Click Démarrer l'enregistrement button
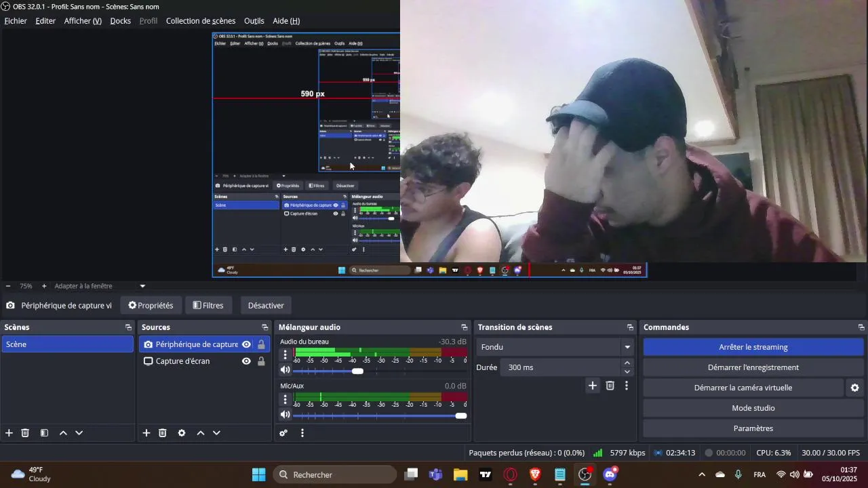Viewport: 868px width, 488px height. [753, 367]
